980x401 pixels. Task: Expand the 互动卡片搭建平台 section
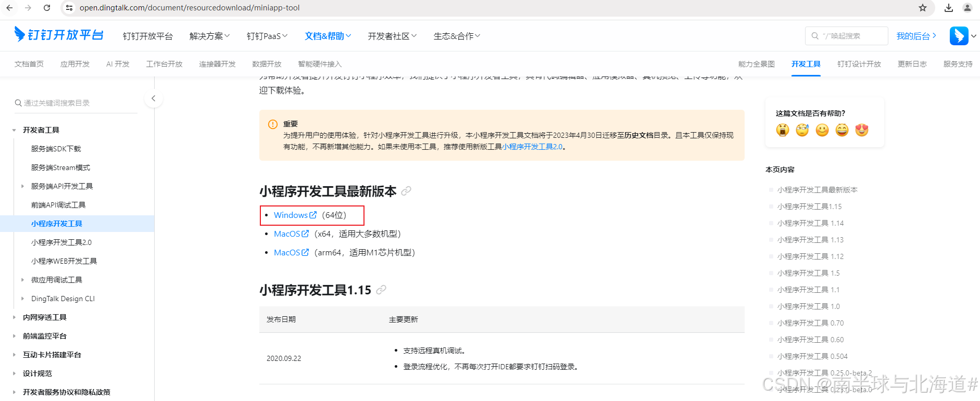tap(14, 355)
